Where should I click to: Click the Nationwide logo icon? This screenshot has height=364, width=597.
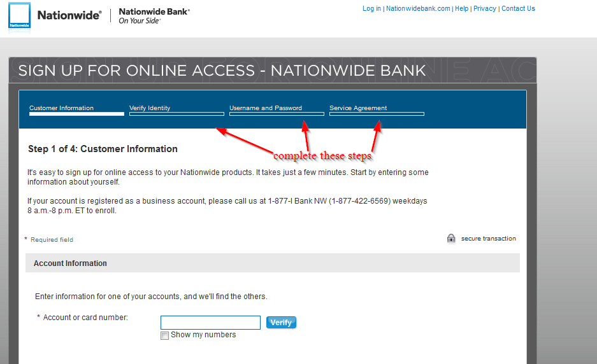(x=19, y=16)
